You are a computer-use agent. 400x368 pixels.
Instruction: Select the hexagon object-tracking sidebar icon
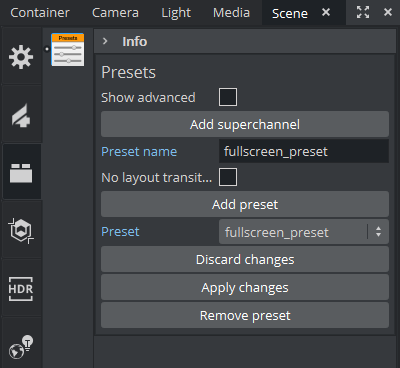21,230
